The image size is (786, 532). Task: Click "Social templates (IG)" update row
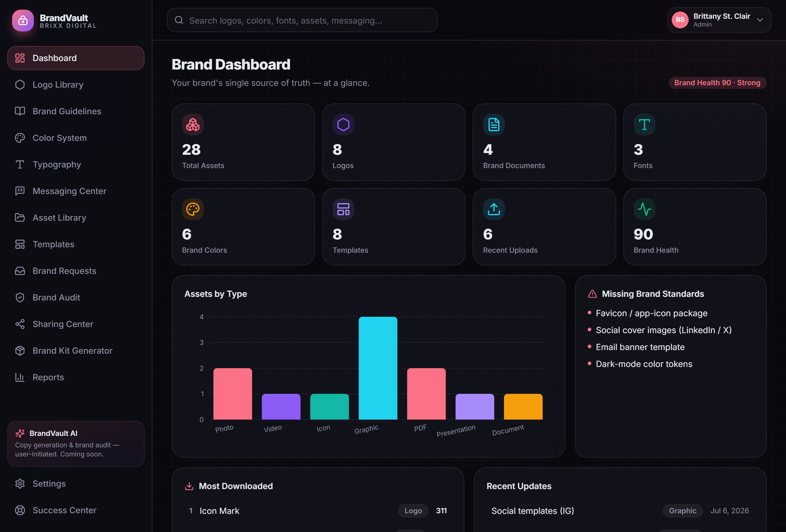[x=620, y=511]
